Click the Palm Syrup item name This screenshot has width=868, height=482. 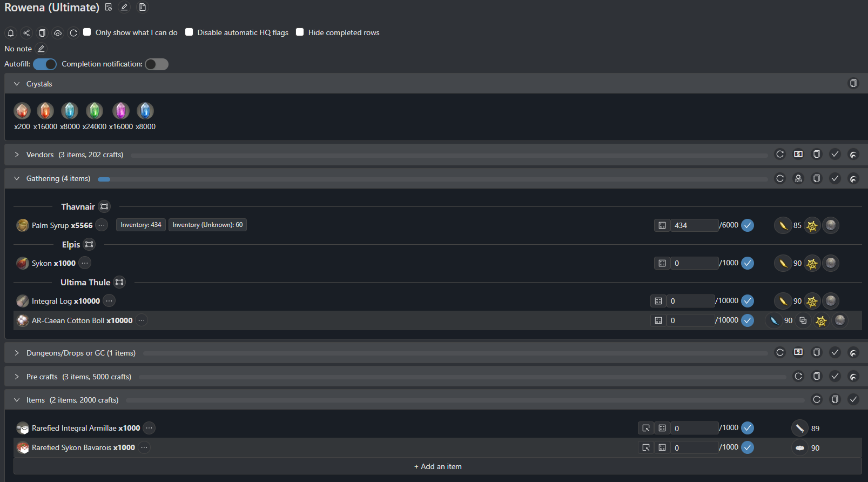(x=50, y=225)
